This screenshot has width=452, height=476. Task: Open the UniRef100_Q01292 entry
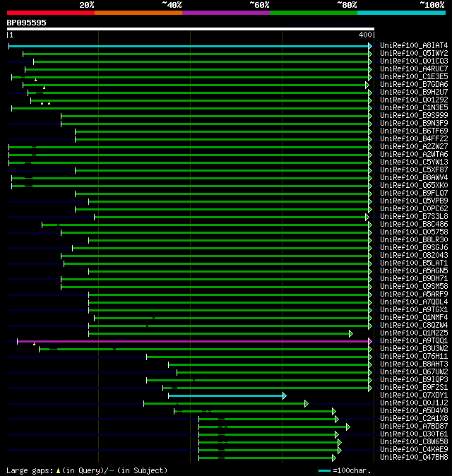[x=414, y=100]
